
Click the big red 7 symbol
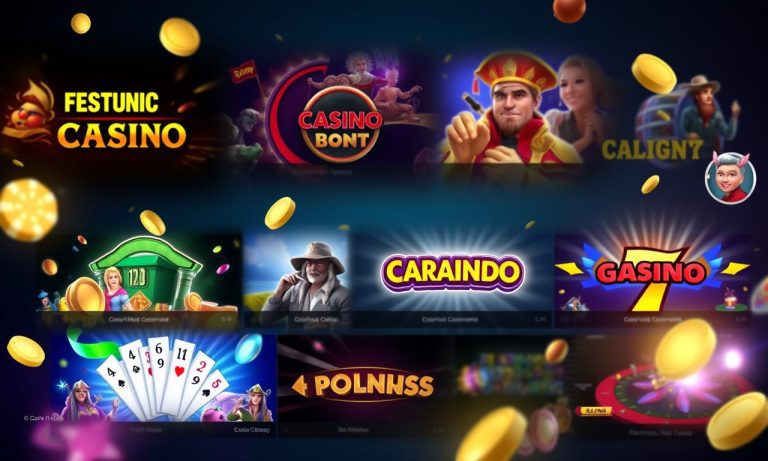coord(651,279)
